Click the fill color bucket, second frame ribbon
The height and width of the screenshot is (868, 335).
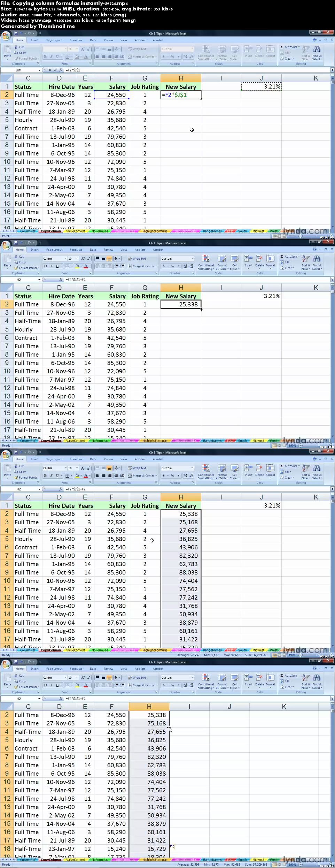(x=77, y=266)
